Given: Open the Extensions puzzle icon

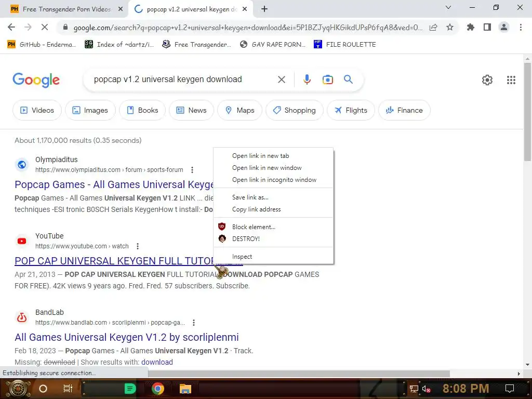Looking at the screenshot, I should [470, 27].
